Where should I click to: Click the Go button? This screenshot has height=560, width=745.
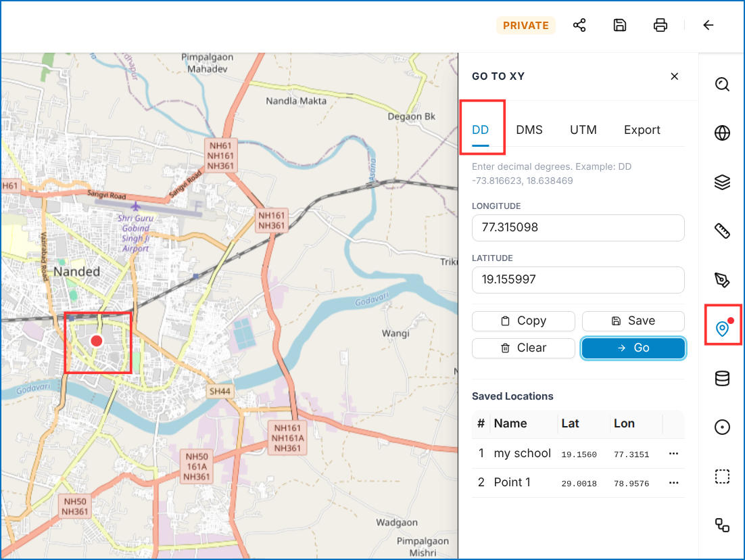633,348
